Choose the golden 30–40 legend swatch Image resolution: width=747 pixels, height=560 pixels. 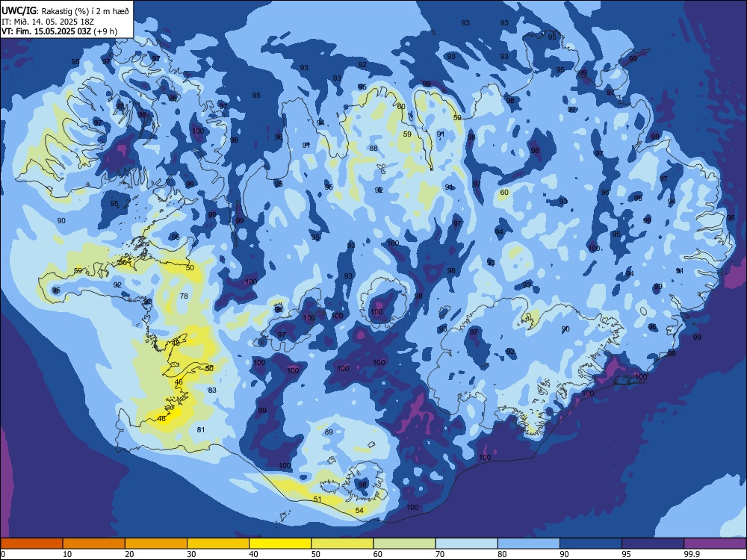(x=218, y=544)
